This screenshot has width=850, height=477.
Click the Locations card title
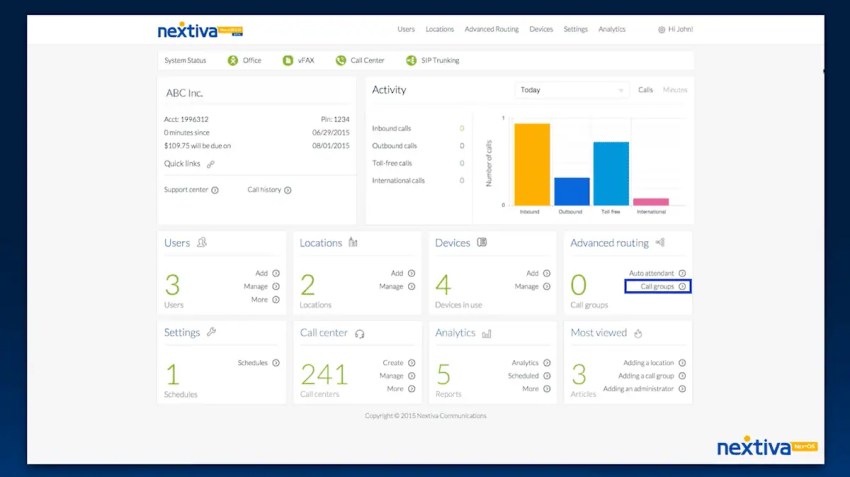pyautogui.click(x=321, y=243)
